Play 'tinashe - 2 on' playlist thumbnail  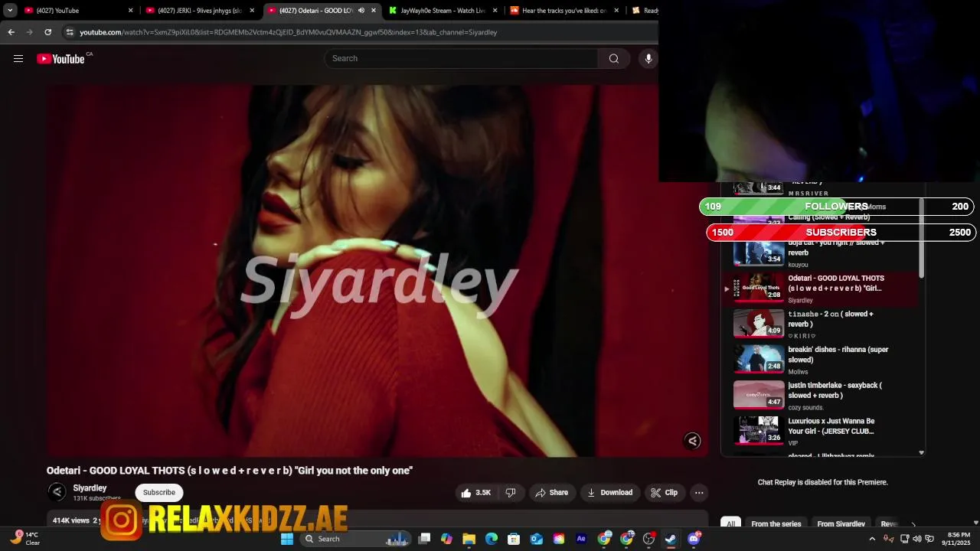click(759, 323)
